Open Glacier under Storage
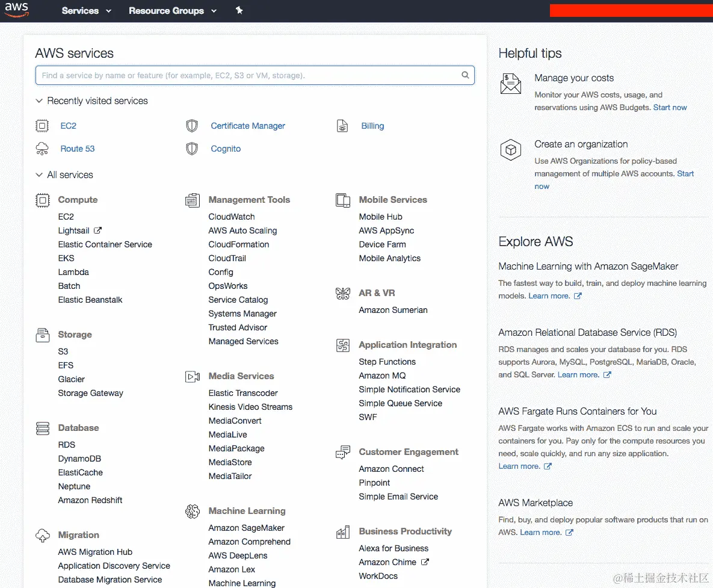 coord(71,379)
